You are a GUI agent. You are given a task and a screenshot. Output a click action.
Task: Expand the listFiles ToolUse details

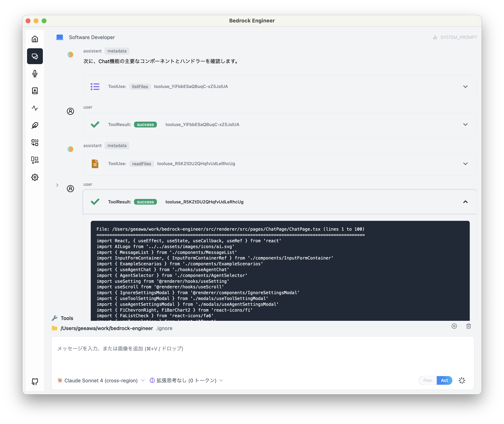tap(466, 87)
